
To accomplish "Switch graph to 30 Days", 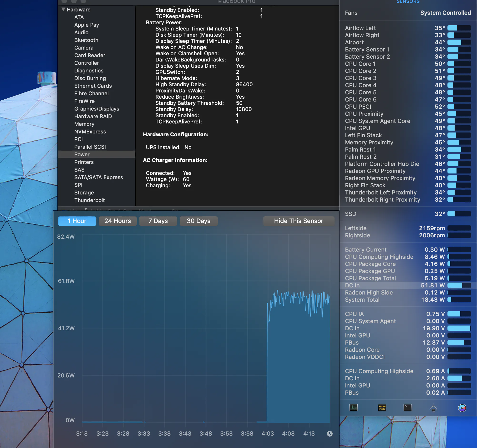I will (x=199, y=221).
